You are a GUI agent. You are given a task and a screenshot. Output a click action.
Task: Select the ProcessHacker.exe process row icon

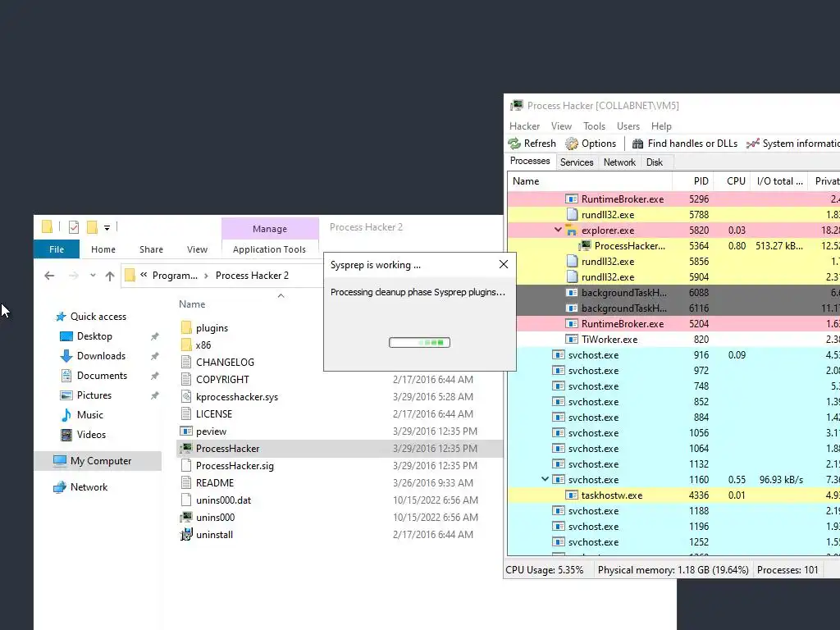pos(584,246)
